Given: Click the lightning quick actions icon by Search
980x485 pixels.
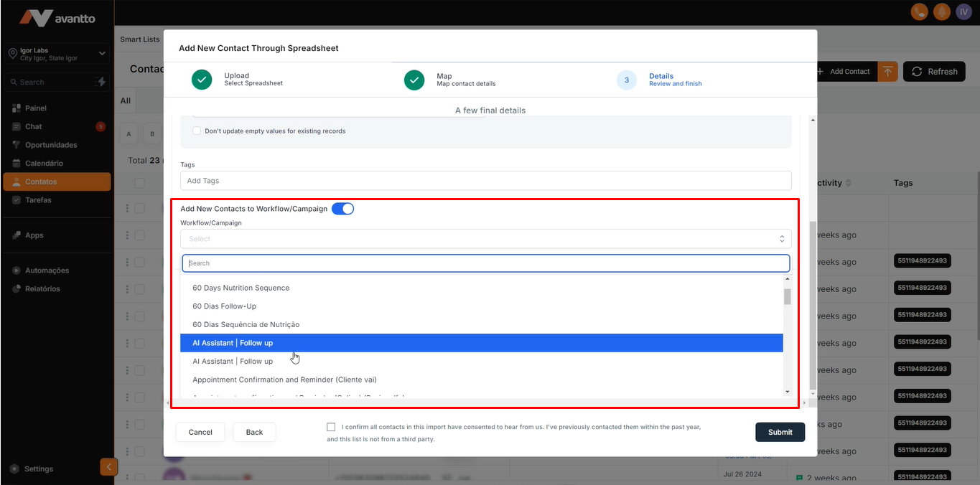Looking at the screenshot, I should pyautogui.click(x=101, y=82).
